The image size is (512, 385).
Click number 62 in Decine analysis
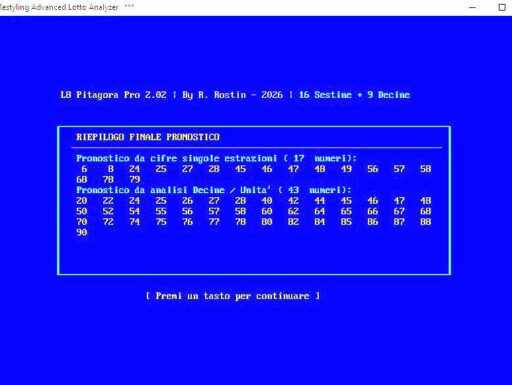[x=293, y=211]
